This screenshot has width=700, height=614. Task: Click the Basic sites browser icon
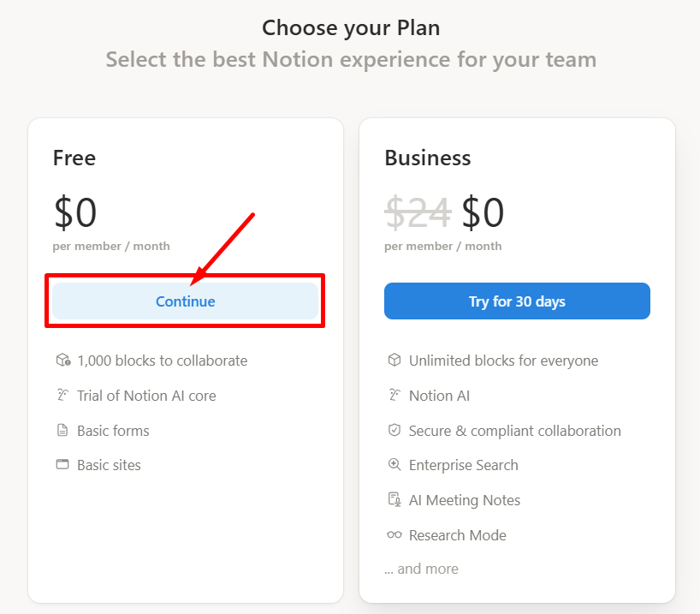pos(62,465)
